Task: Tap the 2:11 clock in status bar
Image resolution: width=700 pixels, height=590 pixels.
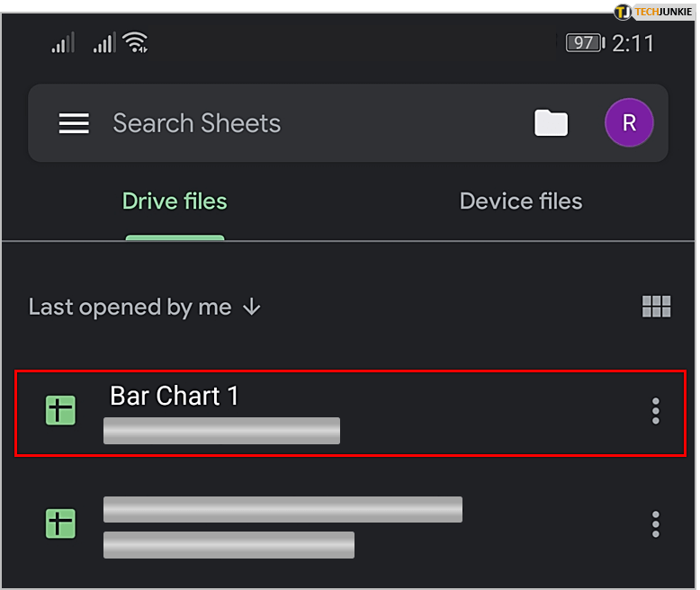Action: pyautogui.click(x=633, y=42)
